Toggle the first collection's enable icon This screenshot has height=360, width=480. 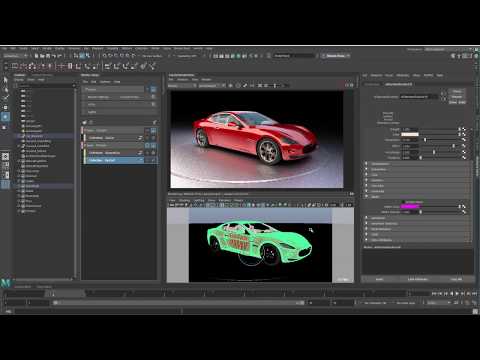coord(153,138)
